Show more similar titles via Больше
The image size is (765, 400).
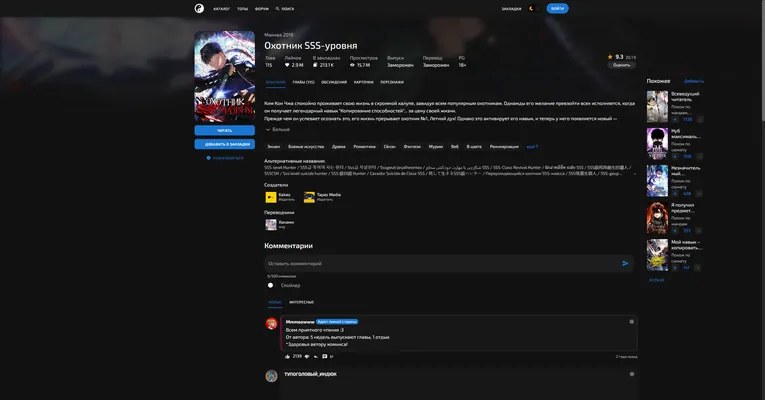(x=656, y=280)
